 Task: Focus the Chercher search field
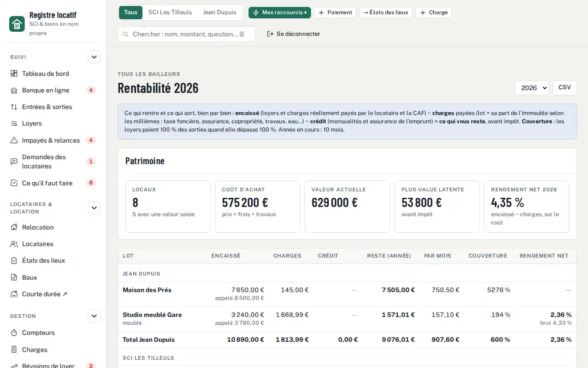click(x=187, y=34)
